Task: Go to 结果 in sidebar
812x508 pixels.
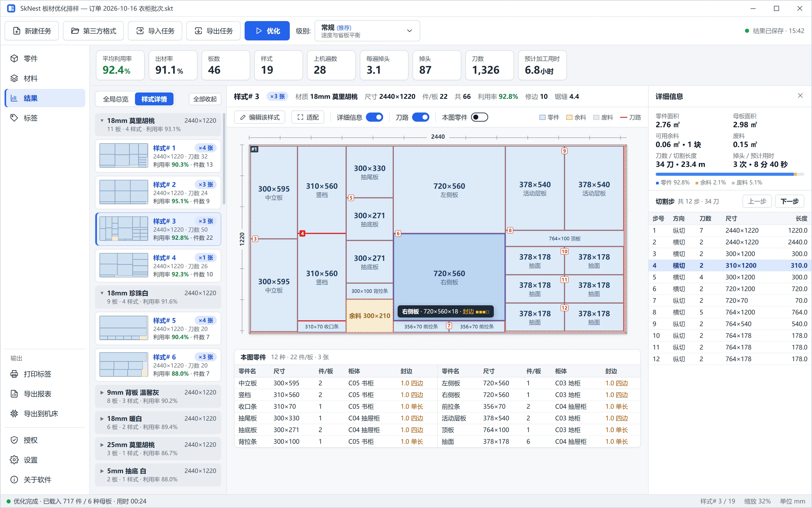Action: tap(45, 98)
